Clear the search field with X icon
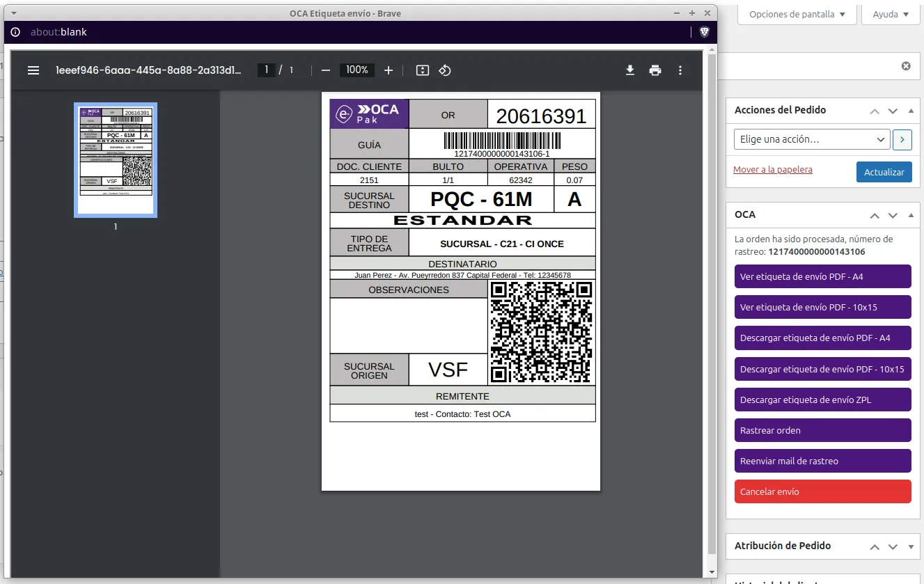The width and height of the screenshot is (924, 584). pyautogui.click(x=906, y=66)
